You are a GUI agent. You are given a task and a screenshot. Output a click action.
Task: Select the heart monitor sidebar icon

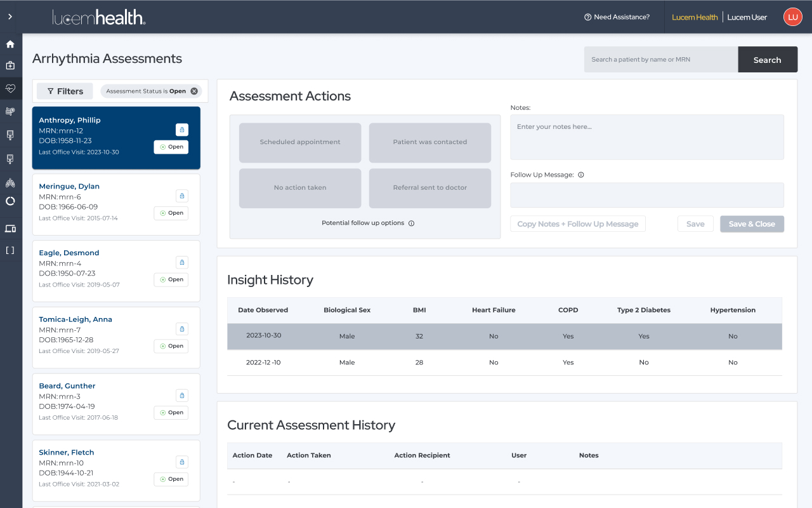click(10, 88)
